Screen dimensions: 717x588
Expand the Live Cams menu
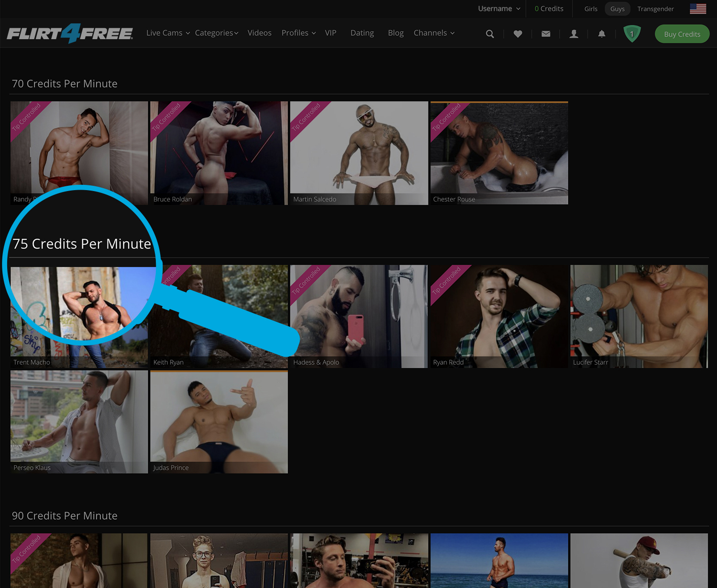168,33
